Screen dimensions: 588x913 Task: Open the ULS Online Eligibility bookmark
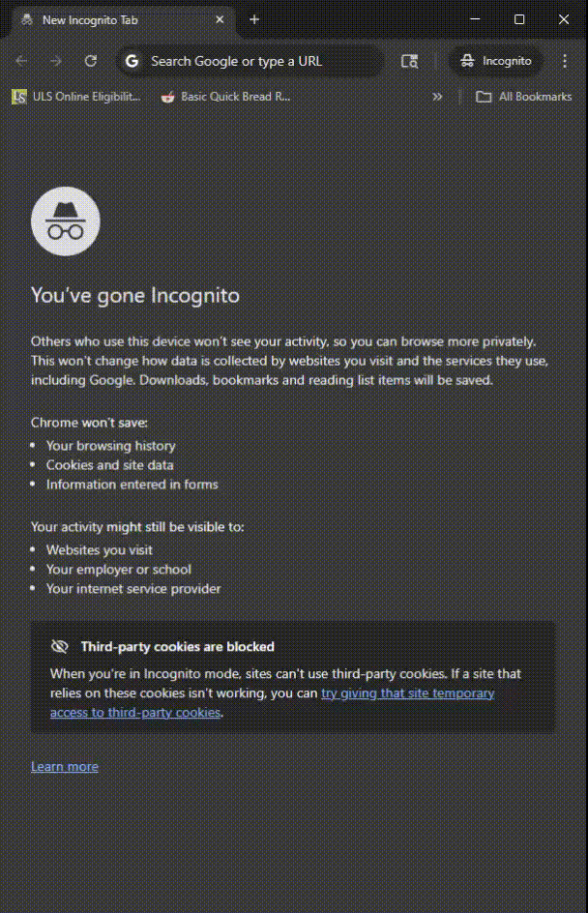76,97
